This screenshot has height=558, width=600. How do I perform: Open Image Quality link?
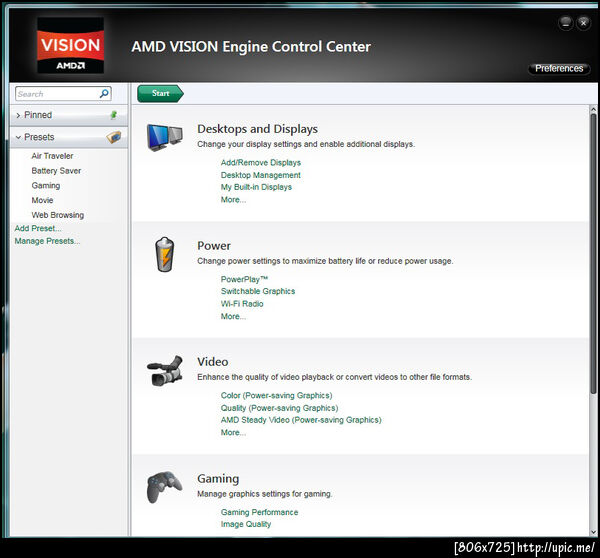246,524
